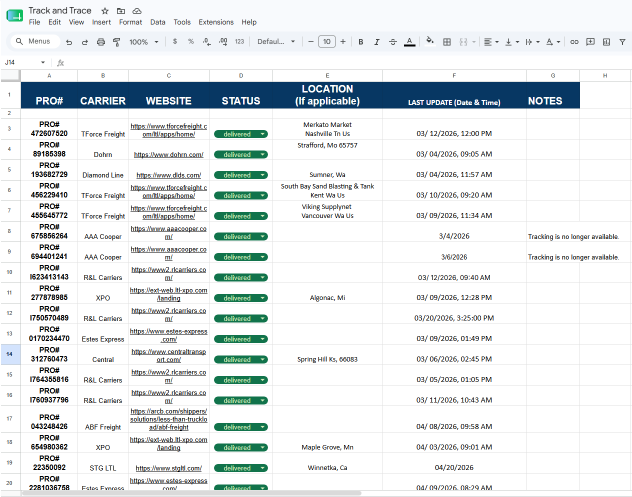
Task: Toggle strikethrough formatting
Action: (x=393, y=42)
